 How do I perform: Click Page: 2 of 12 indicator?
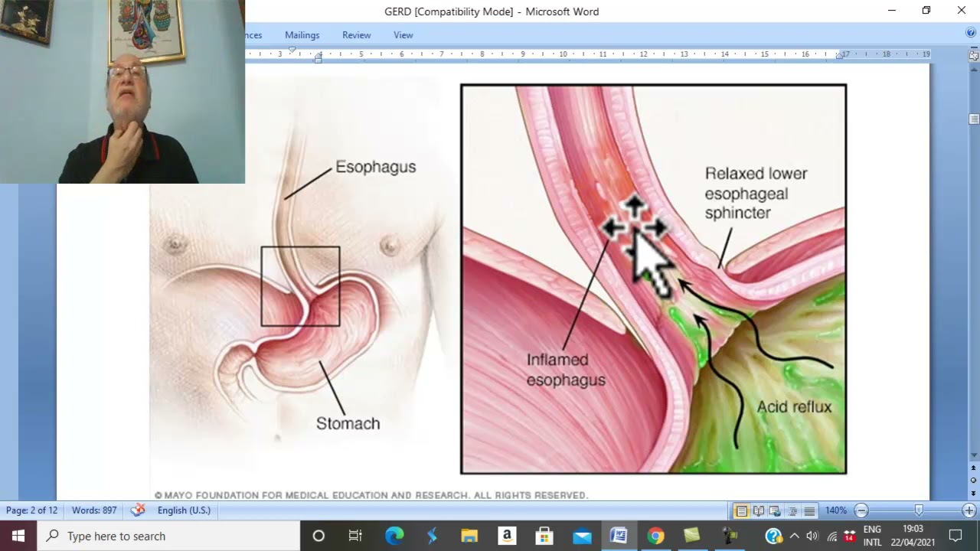pyautogui.click(x=31, y=510)
